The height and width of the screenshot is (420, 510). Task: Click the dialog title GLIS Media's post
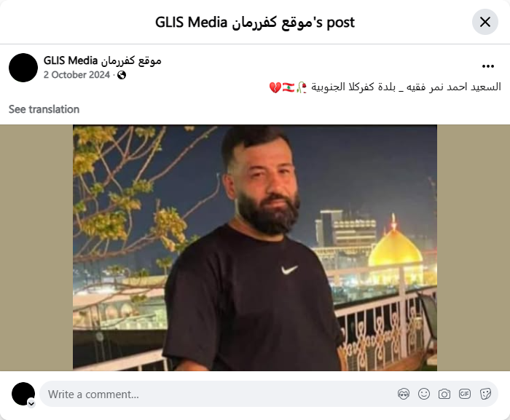255,23
